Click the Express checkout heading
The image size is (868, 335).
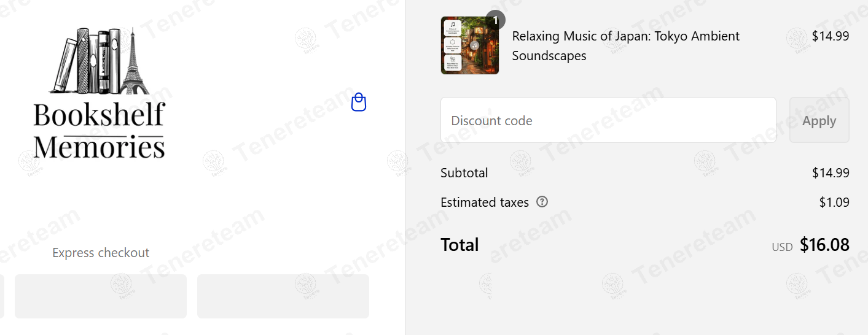pyautogui.click(x=101, y=253)
